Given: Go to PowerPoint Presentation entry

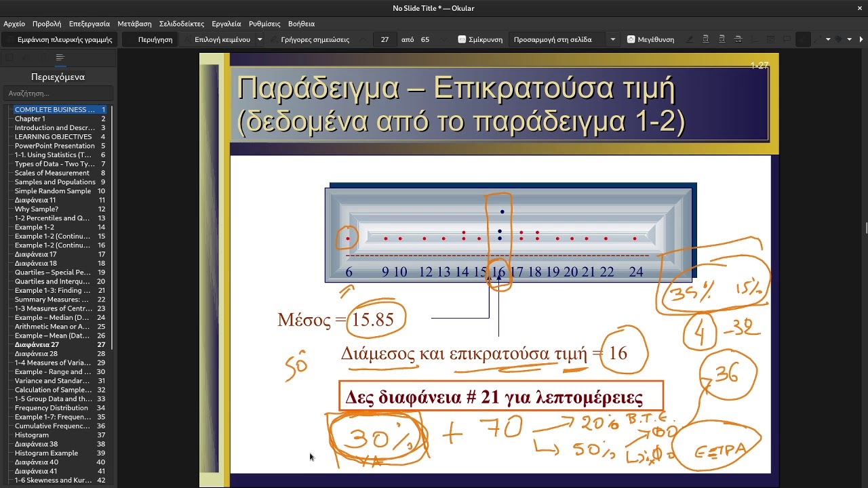Looking at the screenshot, I should tap(60, 146).
